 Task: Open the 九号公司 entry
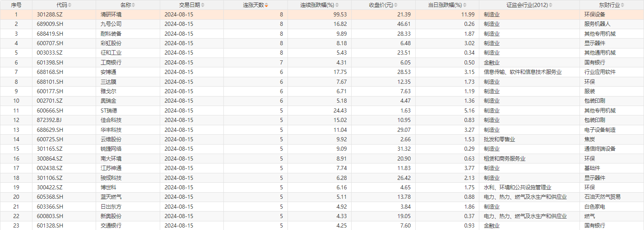[111, 24]
